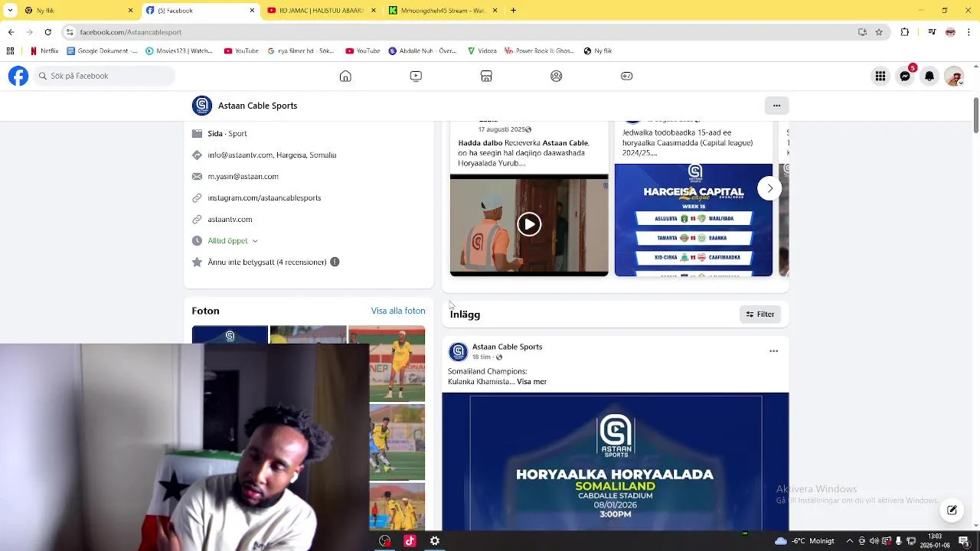The width and height of the screenshot is (980, 551).
Task: Open the account profile picture menu
Action: click(954, 76)
